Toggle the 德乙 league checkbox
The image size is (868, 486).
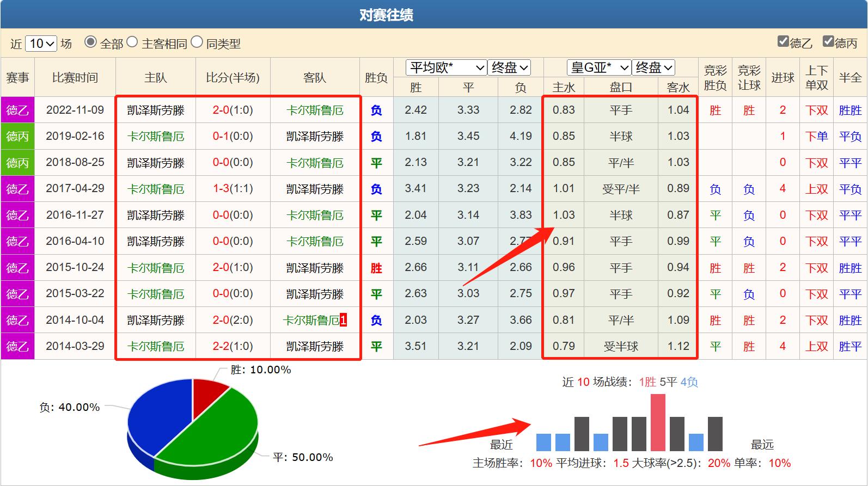tap(783, 41)
